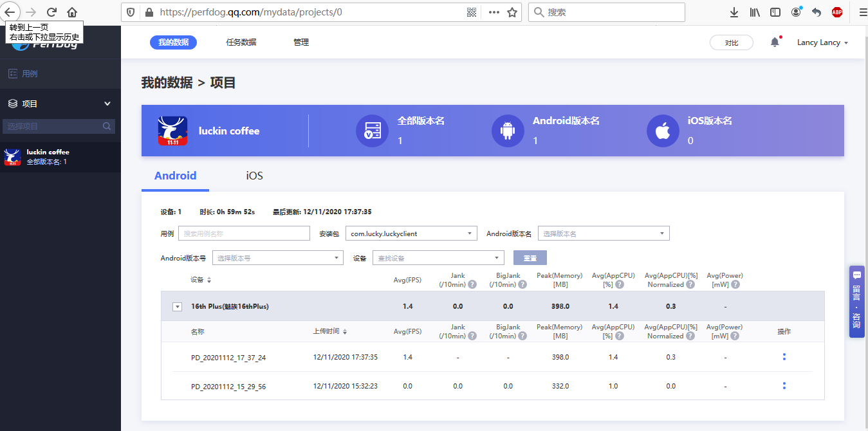Open Lancy Lancy user menu
868x431 pixels.
[x=822, y=42]
